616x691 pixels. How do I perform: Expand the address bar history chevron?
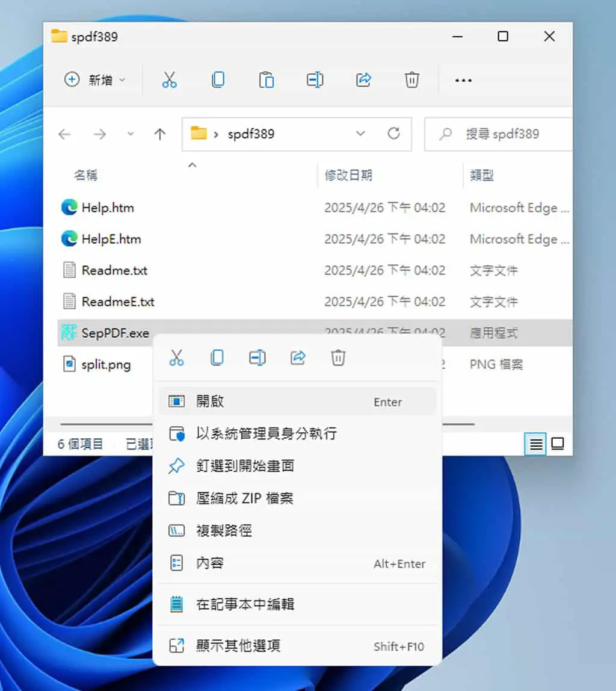click(x=360, y=134)
